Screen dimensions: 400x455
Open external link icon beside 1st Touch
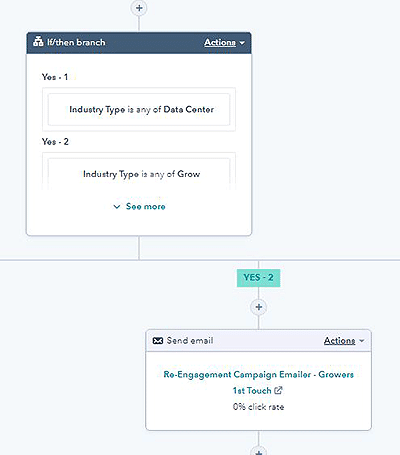(278, 390)
